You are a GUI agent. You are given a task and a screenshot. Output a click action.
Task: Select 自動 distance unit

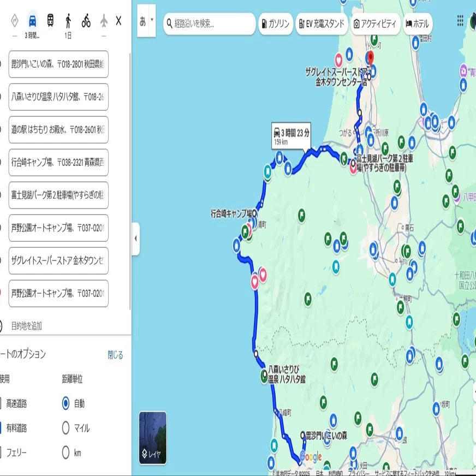point(66,403)
